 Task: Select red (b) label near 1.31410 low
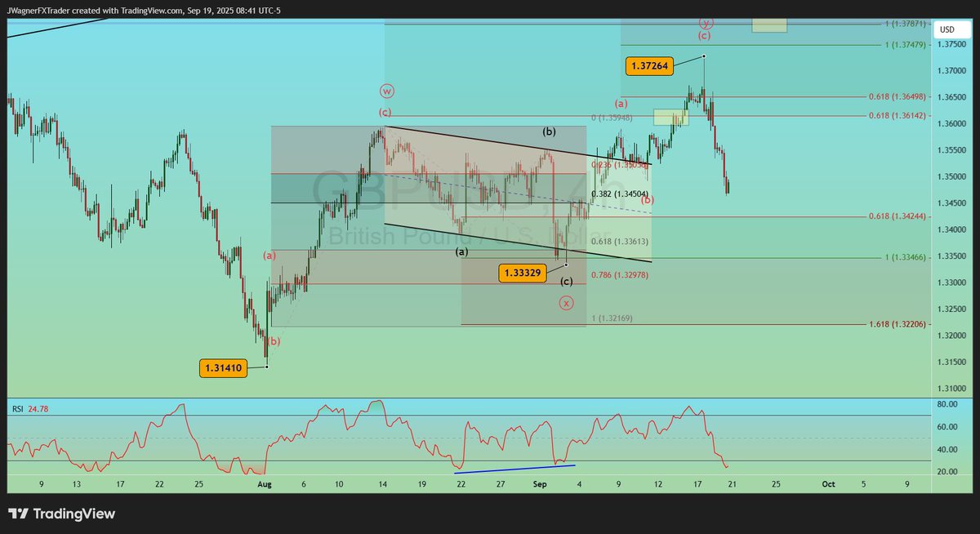tap(274, 340)
